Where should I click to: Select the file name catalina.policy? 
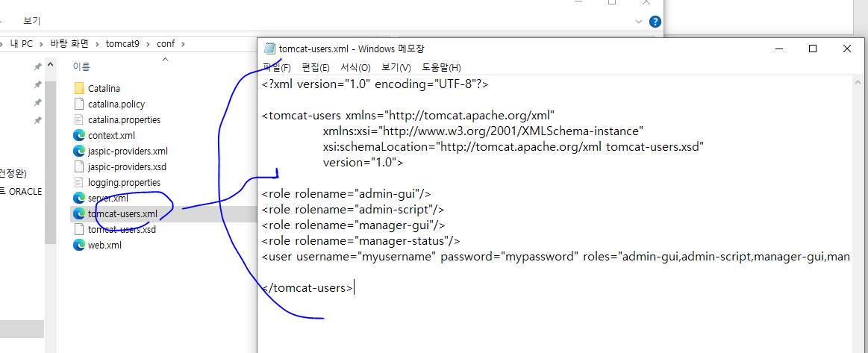pos(116,104)
